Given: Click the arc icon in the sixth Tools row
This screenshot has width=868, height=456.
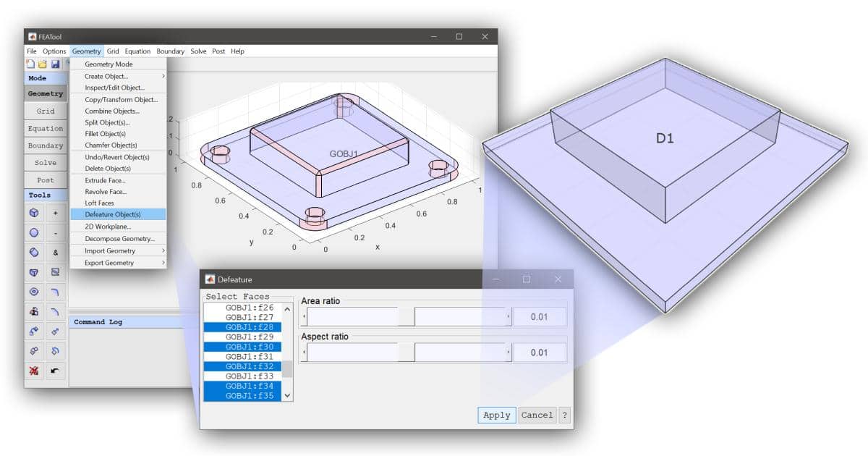Looking at the screenshot, I should [56, 312].
